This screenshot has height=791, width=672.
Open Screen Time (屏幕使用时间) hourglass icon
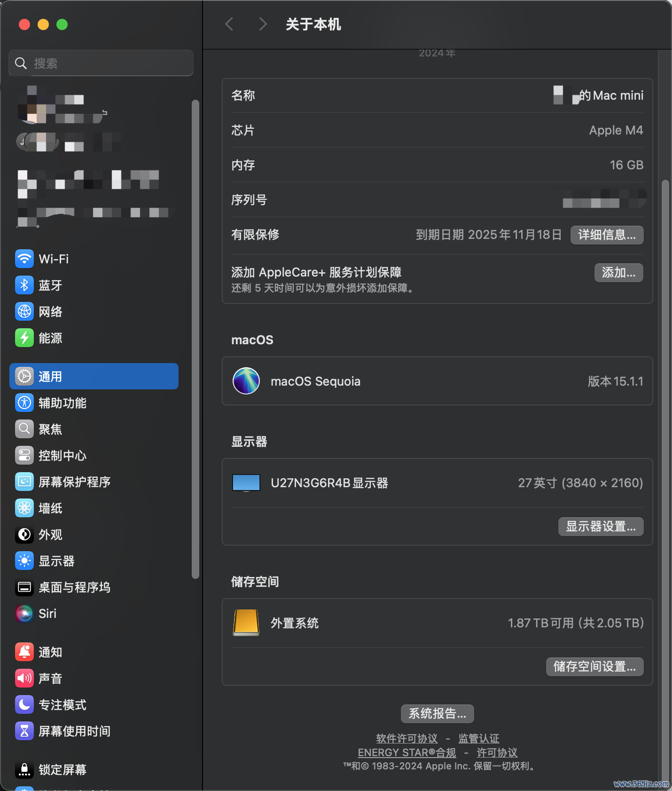pos(24,731)
